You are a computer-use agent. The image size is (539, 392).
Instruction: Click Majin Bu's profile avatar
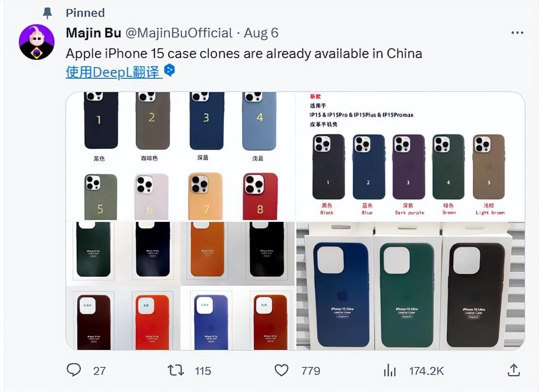tap(38, 43)
